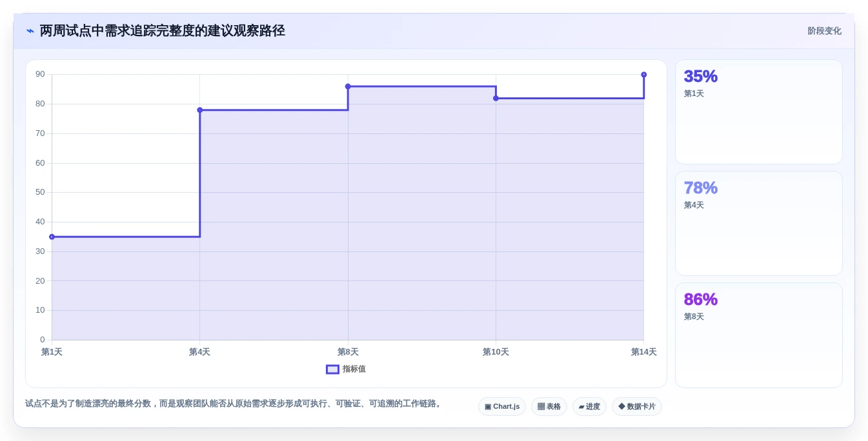Click the square icon in Chart.js tag
The width and height of the screenshot is (868, 441).
point(488,407)
